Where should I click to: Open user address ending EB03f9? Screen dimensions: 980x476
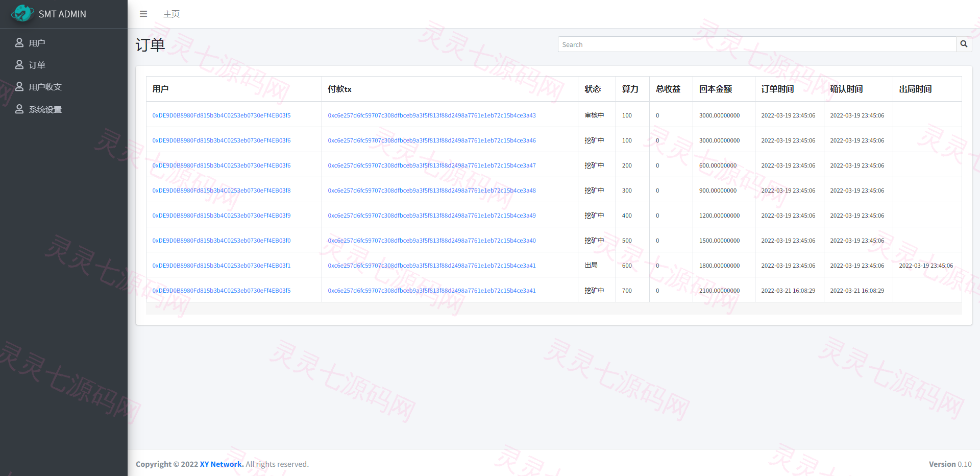[x=222, y=216]
